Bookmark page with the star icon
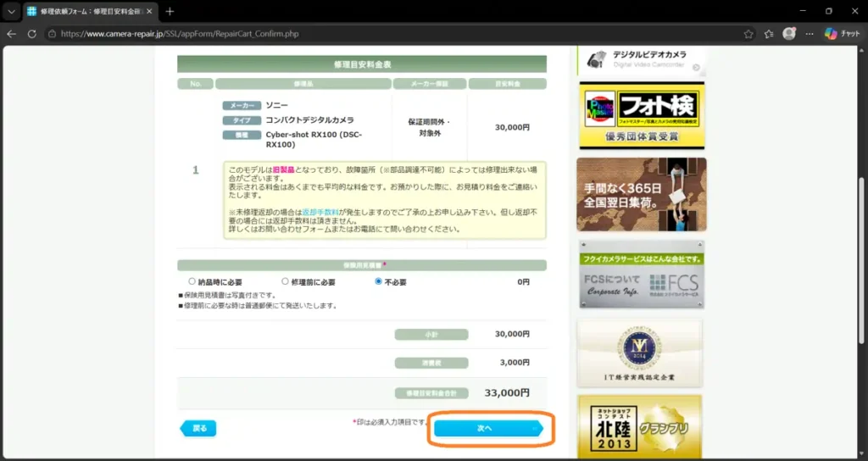 point(748,34)
